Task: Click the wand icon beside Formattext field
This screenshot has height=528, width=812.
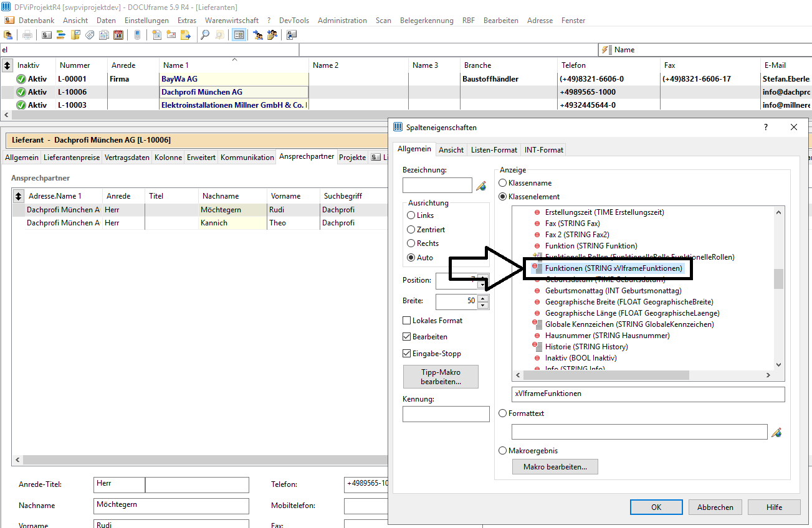Action: pyautogui.click(x=776, y=432)
